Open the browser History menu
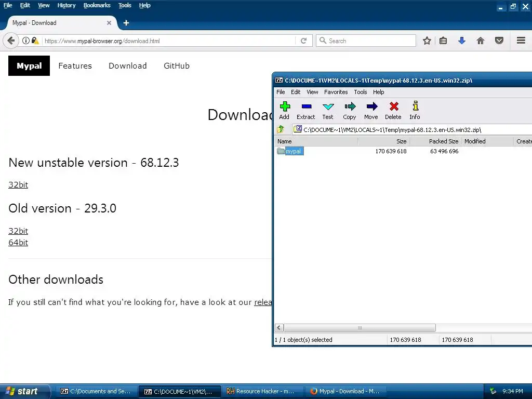 coord(66,5)
